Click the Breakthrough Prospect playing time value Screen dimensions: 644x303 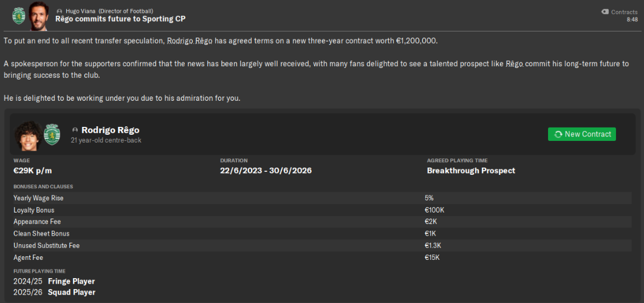471,171
